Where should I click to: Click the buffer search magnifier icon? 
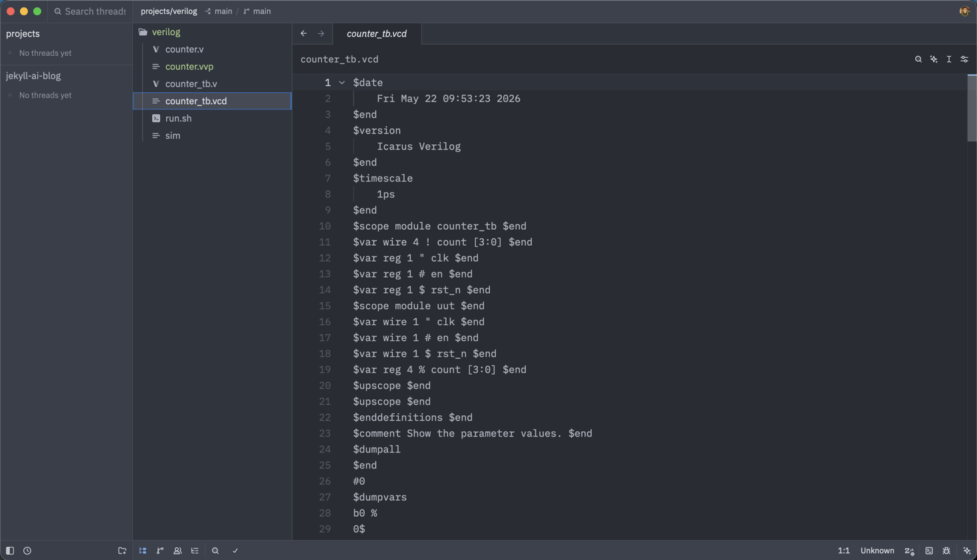[x=919, y=59]
